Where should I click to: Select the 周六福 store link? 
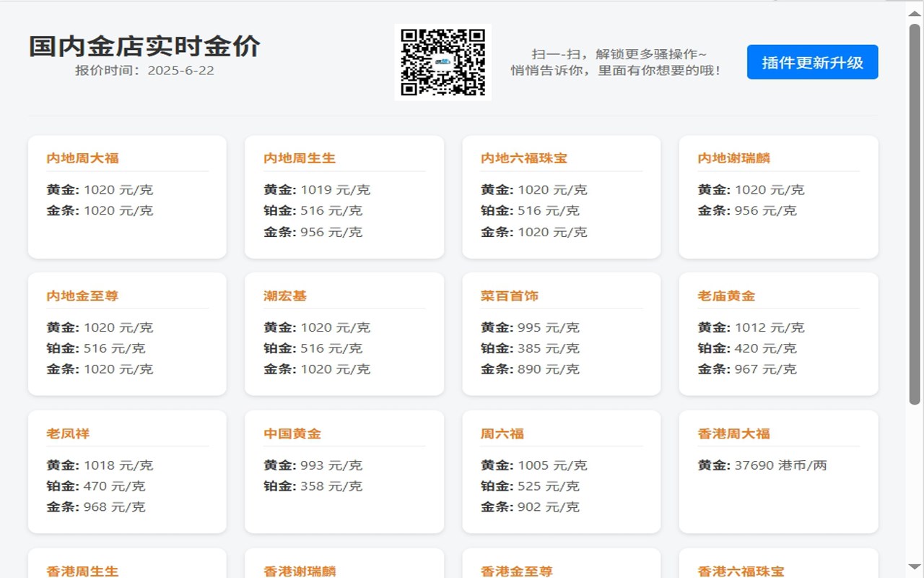pos(501,433)
